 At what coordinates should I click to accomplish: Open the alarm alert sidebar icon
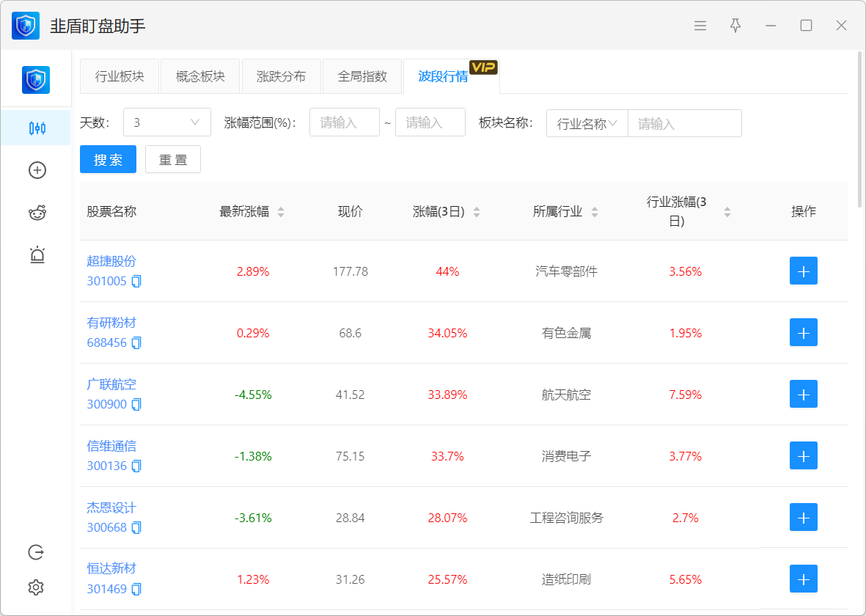click(37, 255)
